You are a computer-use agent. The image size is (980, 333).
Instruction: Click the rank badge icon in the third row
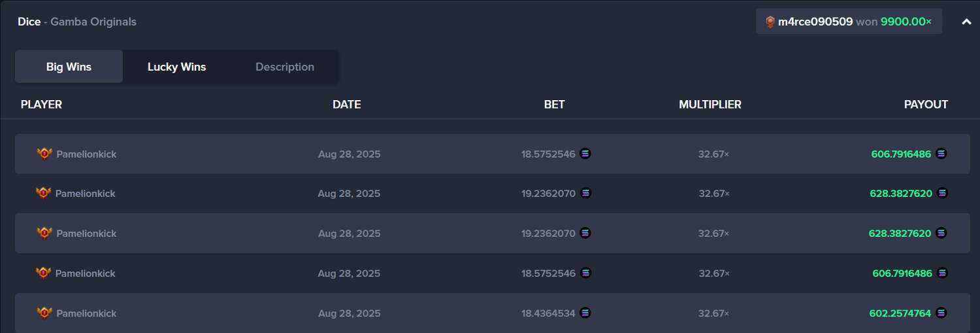coord(44,233)
